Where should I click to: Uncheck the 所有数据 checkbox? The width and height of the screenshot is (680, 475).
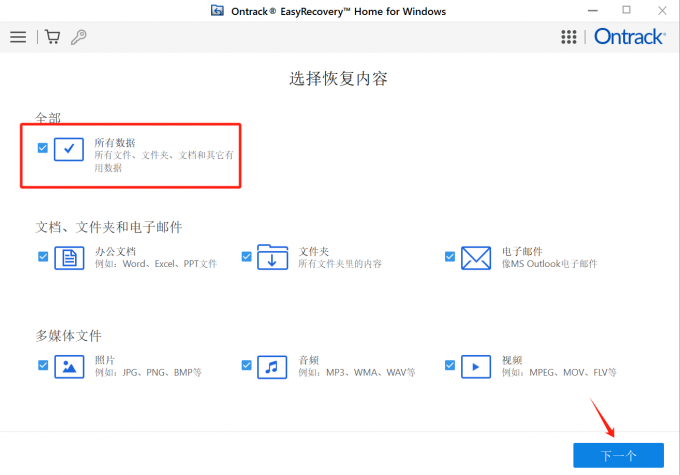click(42, 148)
